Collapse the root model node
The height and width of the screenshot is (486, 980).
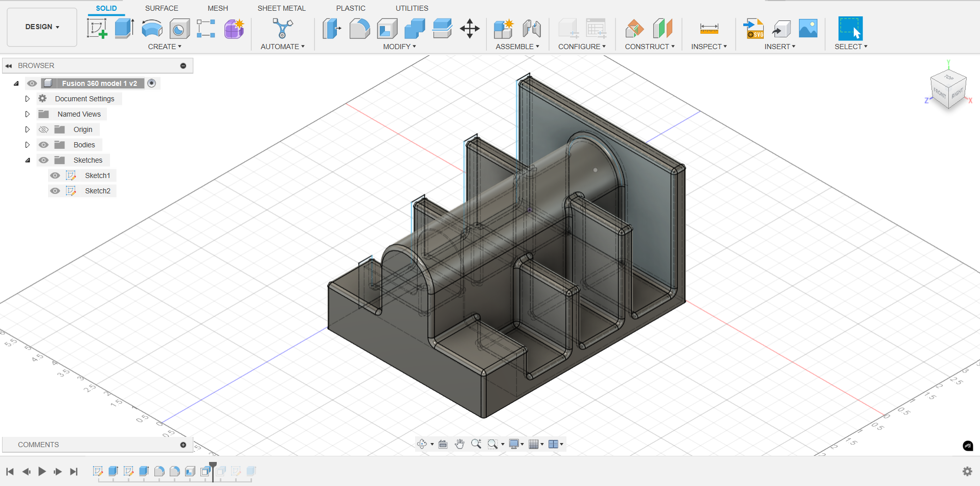(16, 83)
